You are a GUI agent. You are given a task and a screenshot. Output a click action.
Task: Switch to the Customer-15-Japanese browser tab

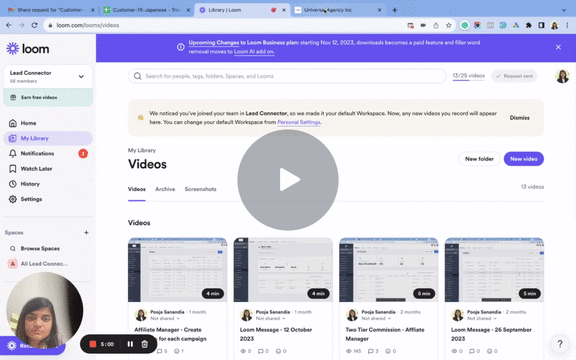coord(147,10)
